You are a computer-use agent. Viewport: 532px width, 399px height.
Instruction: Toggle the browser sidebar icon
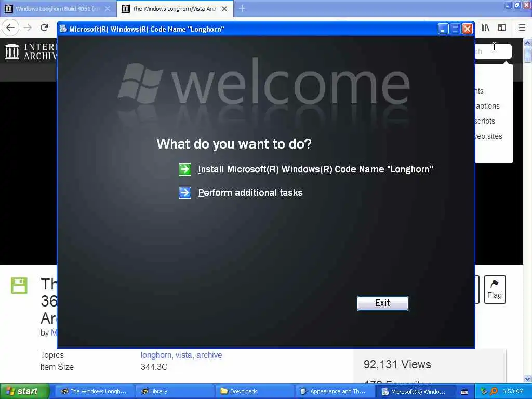click(502, 28)
